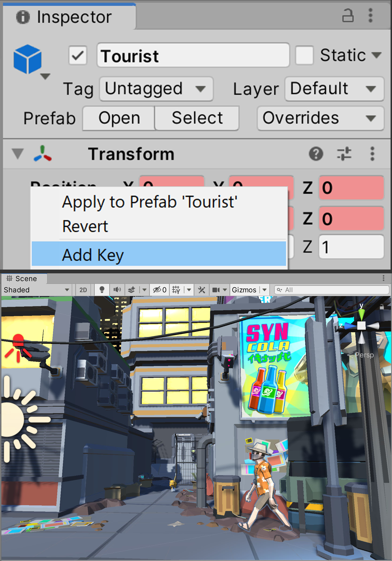
Task: Click the Inspector info icon
Action: click(x=23, y=17)
